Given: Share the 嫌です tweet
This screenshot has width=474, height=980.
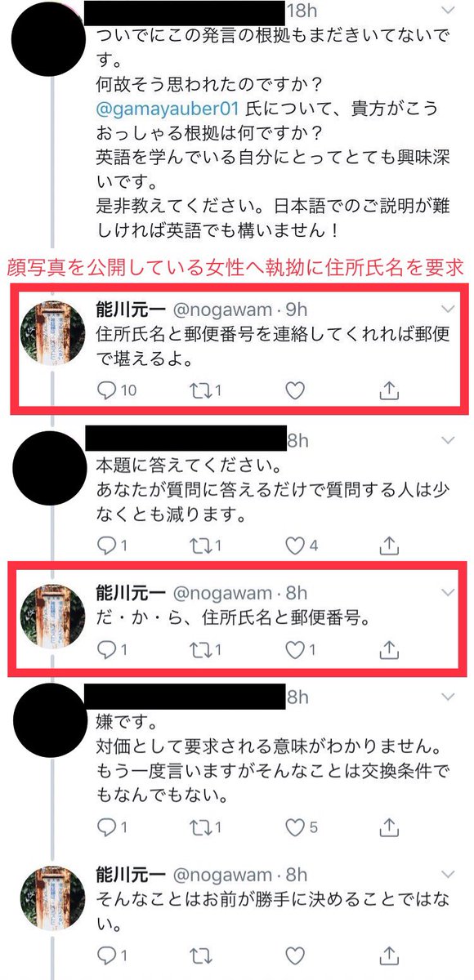Looking at the screenshot, I should coord(389,828).
